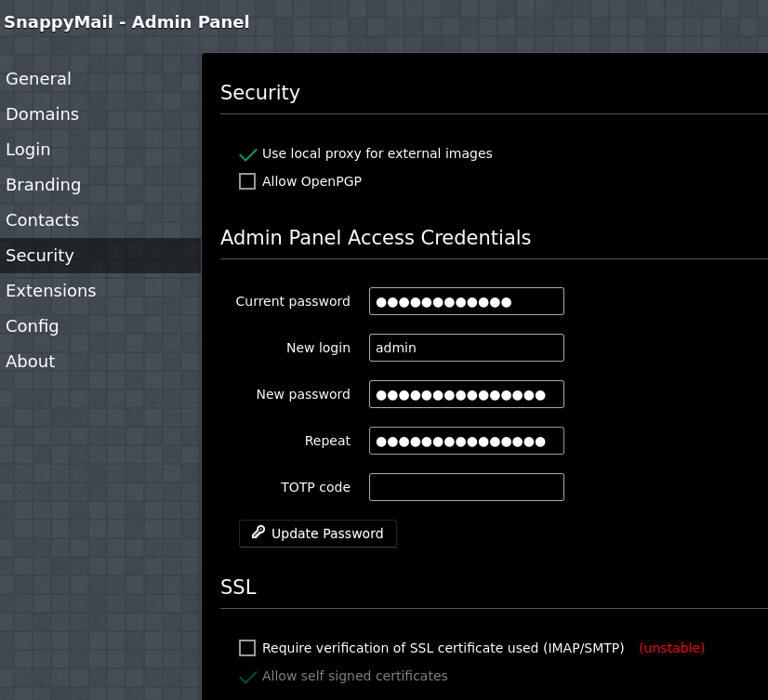768x700 pixels.
Task: Switch to the Branding section
Action: tap(43, 185)
